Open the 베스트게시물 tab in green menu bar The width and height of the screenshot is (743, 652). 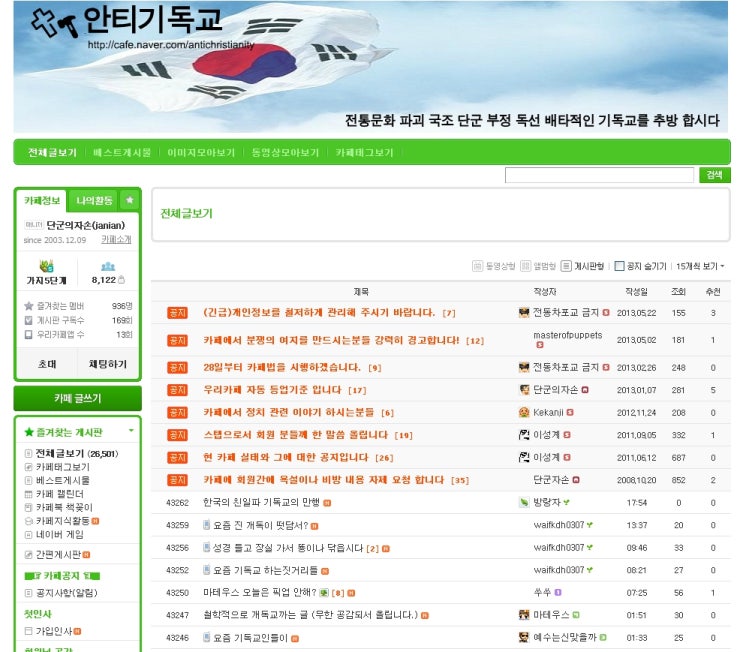pyautogui.click(x=122, y=153)
